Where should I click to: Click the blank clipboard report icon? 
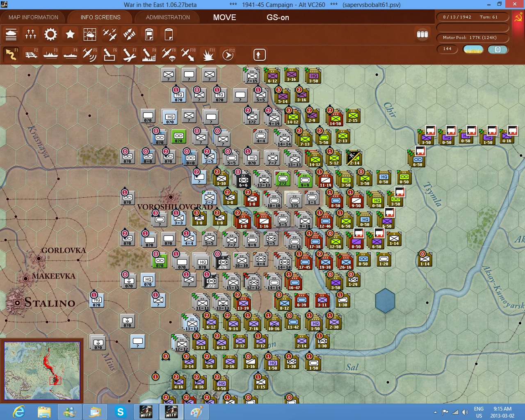(x=169, y=34)
